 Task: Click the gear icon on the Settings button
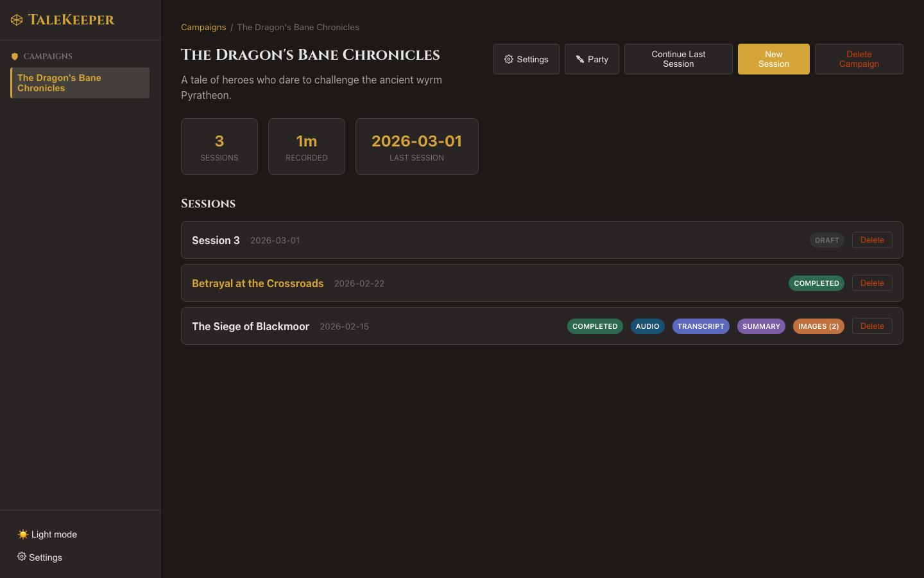(x=509, y=58)
